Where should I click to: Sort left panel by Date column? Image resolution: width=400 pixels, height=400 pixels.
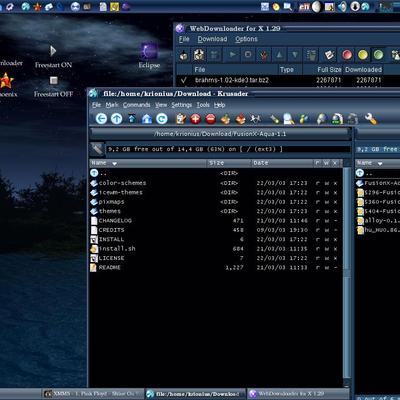tap(282, 163)
